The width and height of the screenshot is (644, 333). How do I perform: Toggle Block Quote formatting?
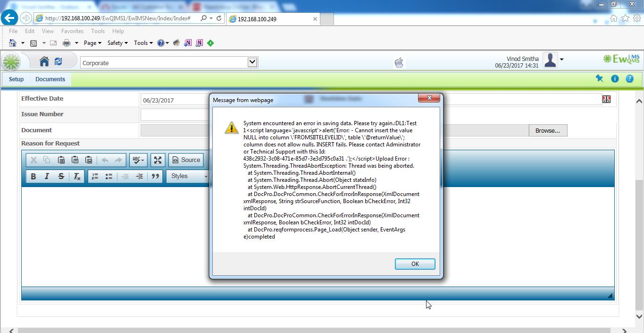coord(155,176)
